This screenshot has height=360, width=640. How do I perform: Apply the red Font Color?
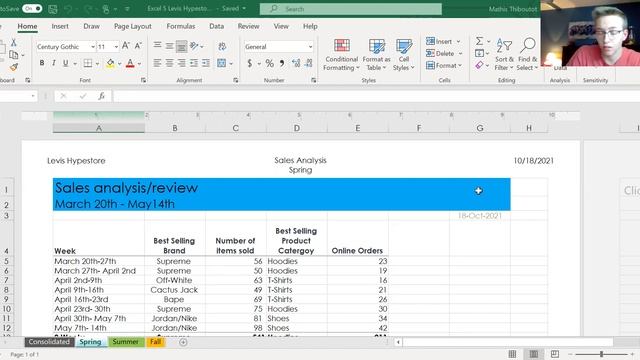click(x=130, y=63)
